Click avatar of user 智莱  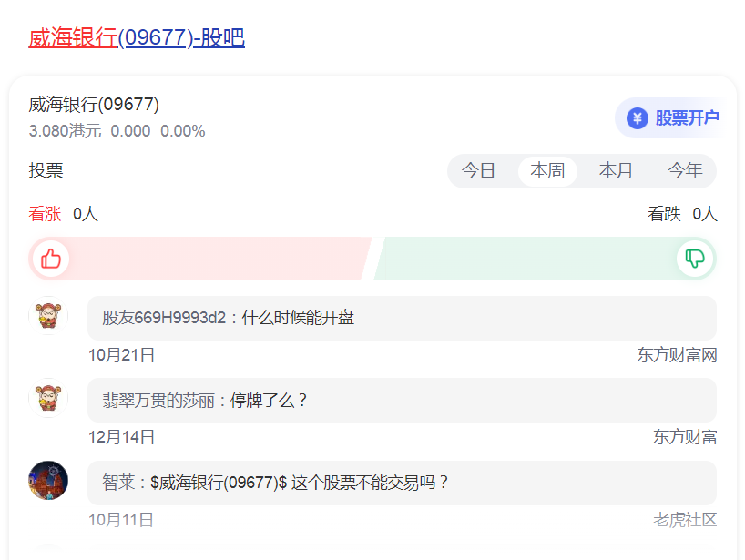click(x=48, y=481)
